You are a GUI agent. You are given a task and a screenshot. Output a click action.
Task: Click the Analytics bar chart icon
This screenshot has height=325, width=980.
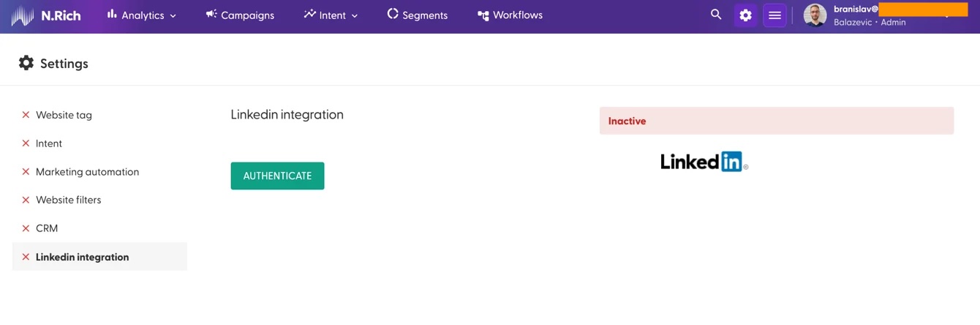[x=112, y=14]
